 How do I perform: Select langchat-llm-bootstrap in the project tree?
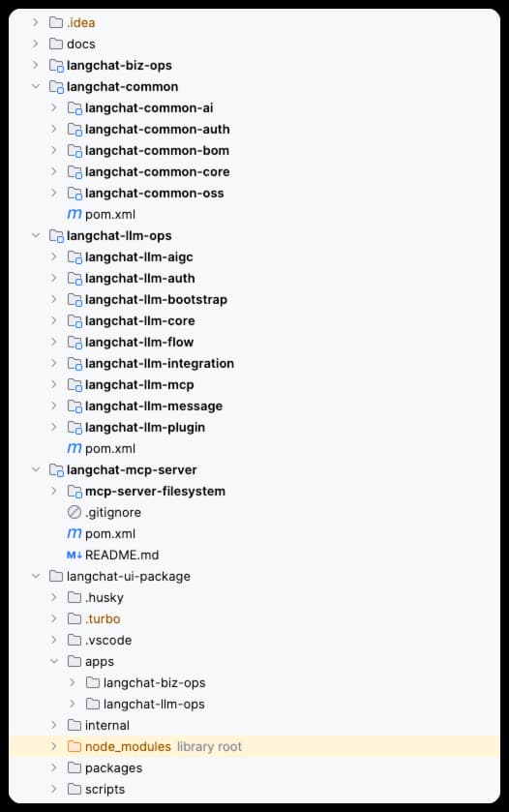156,299
